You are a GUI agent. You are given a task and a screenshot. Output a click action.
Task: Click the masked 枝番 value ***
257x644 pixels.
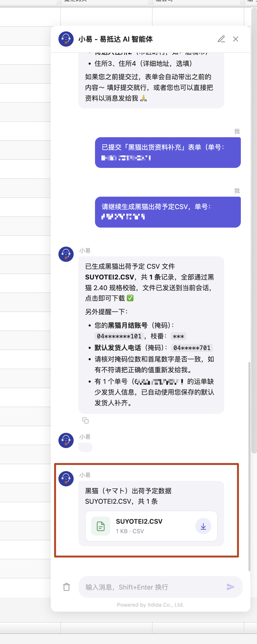[178, 336]
